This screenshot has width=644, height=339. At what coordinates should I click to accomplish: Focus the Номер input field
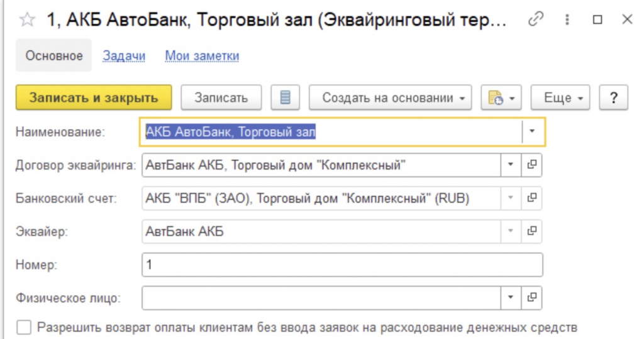(x=342, y=265)
